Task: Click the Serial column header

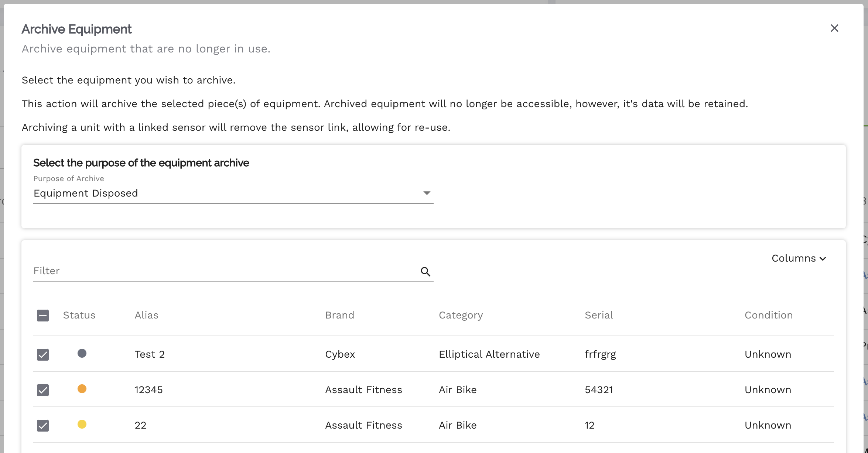Action: (599, 315)
